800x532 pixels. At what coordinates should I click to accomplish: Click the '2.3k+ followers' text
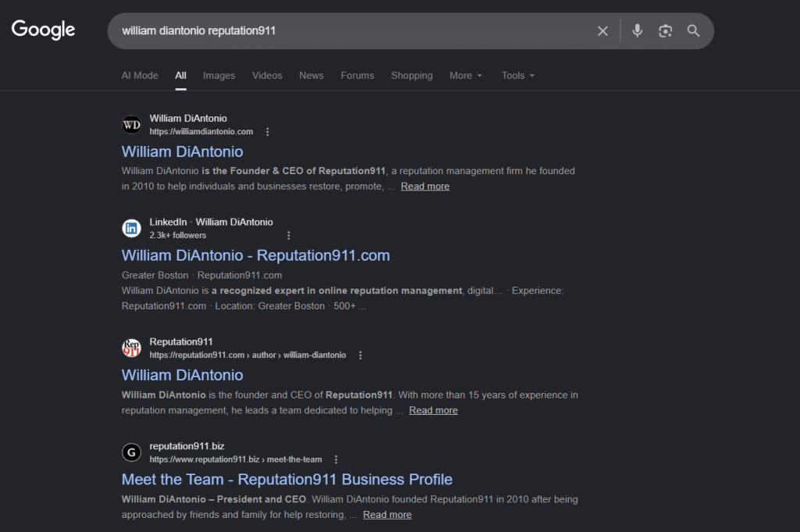(x=177, y=235)
